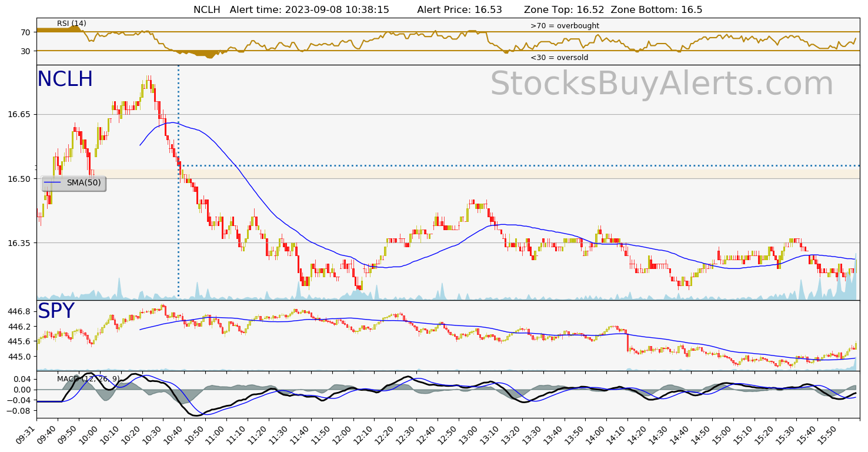Click the 13:00 time axis label
The width and height of the screenshot is (868, 452).
coord(470,433)
